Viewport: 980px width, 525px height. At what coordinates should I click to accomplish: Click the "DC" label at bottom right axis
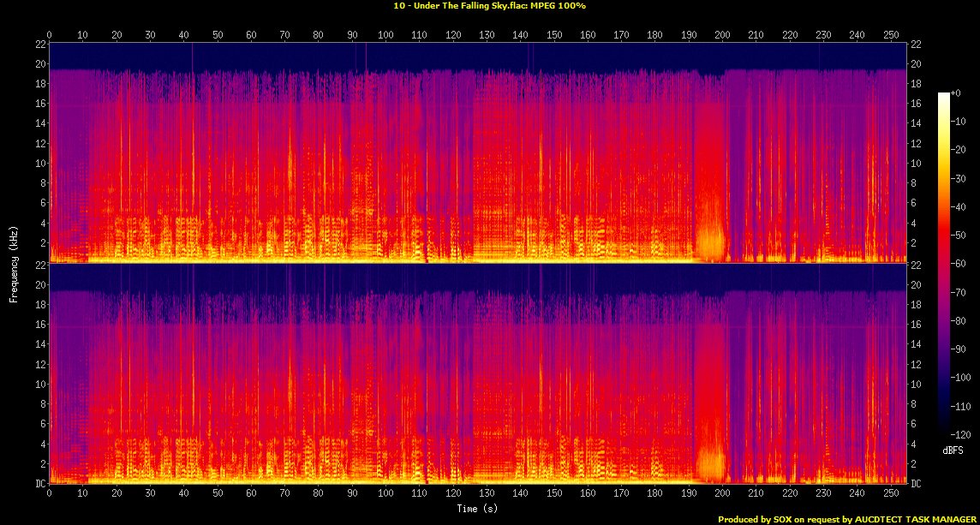coord(917,484)
